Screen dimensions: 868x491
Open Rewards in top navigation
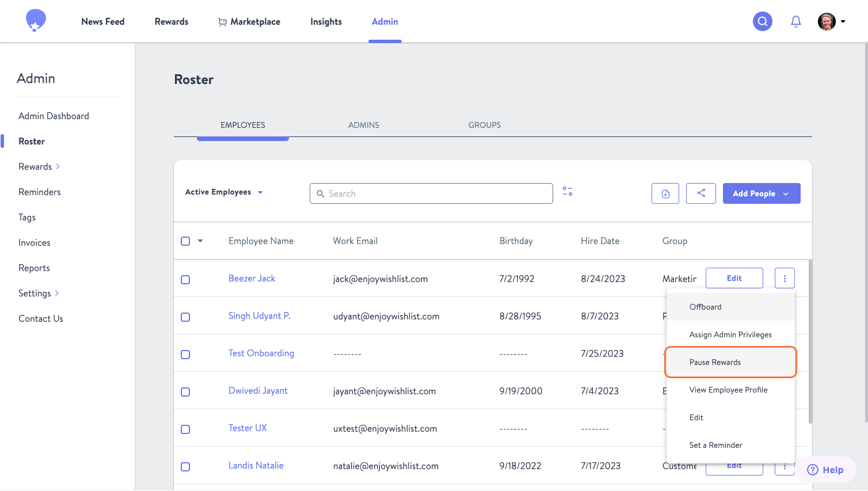(172, 21)
